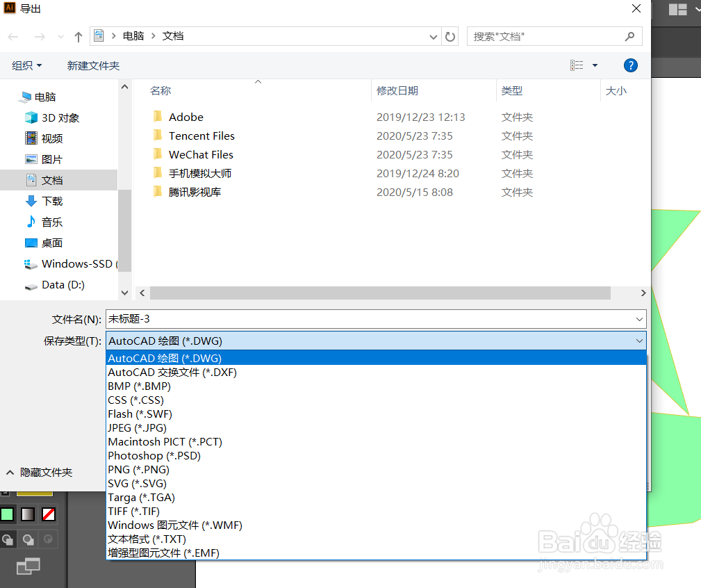Click the gradient swatch in Illustrator toolbar

pyautogui.click(x=28, y=514)
